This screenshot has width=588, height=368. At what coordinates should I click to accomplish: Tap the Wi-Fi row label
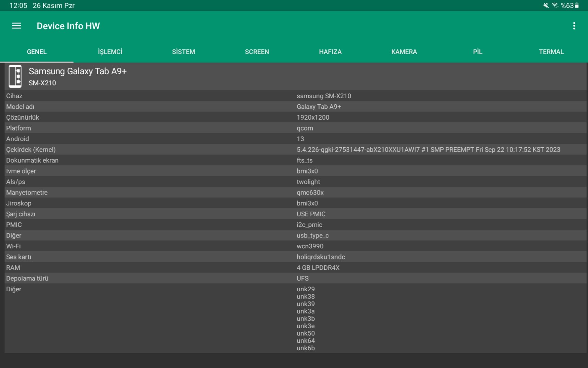[x=13, y=246]
